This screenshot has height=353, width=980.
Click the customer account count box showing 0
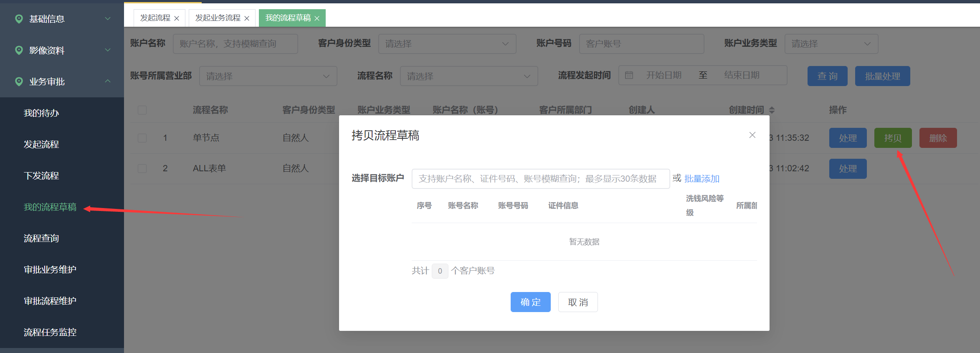(440, 271)
